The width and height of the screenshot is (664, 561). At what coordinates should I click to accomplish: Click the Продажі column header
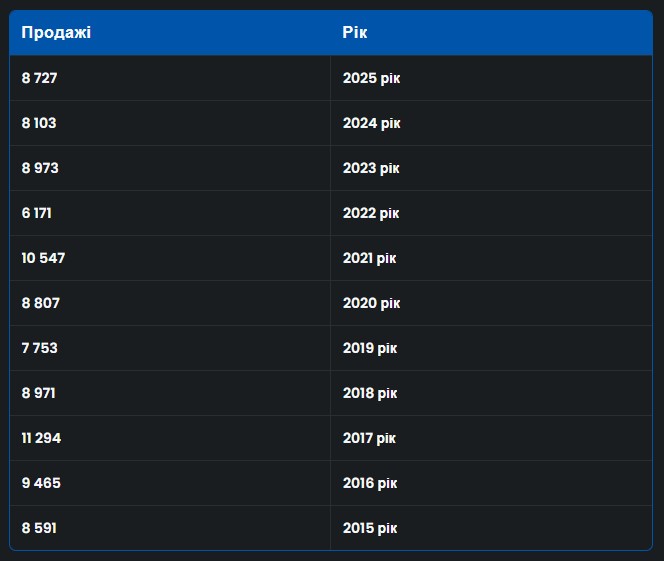56,33
